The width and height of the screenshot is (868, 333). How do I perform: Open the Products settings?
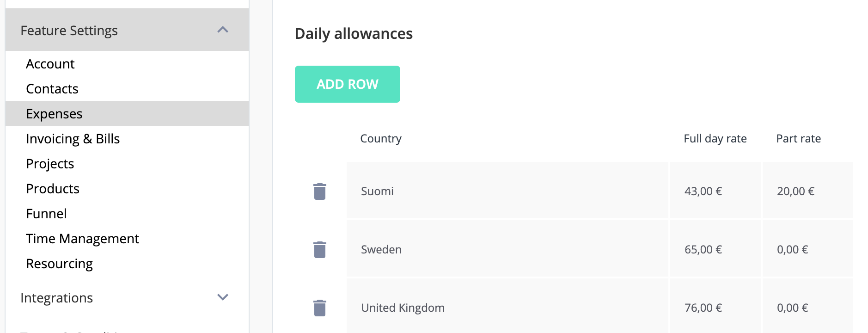coord(53,189)
